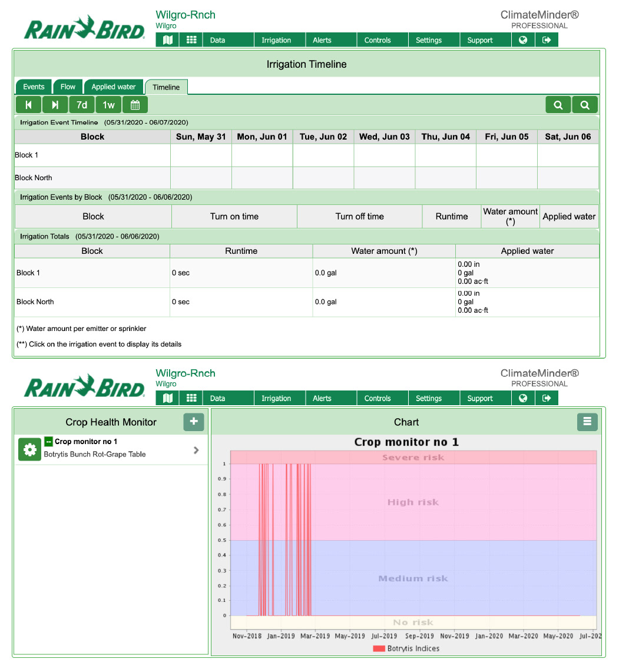
Task: Open Settings menu in lower navigation bar
Action: click(434, 398)
